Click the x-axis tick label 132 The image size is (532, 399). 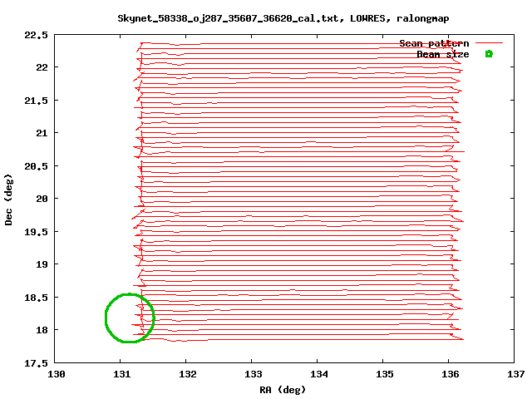187,374
